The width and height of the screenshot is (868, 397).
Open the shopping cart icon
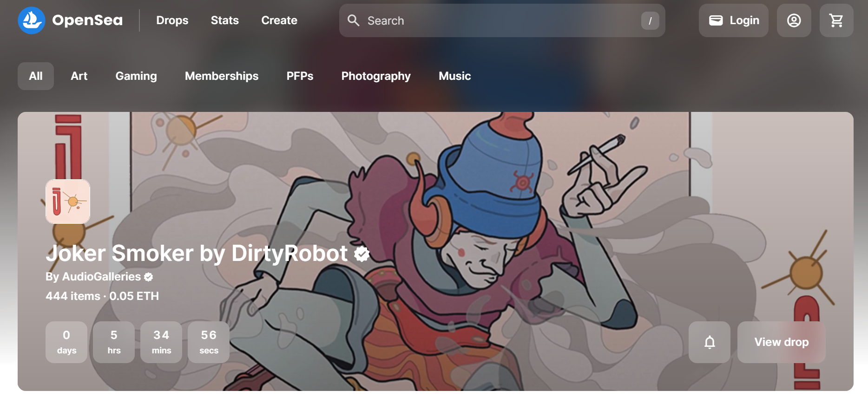click(836, 20)
